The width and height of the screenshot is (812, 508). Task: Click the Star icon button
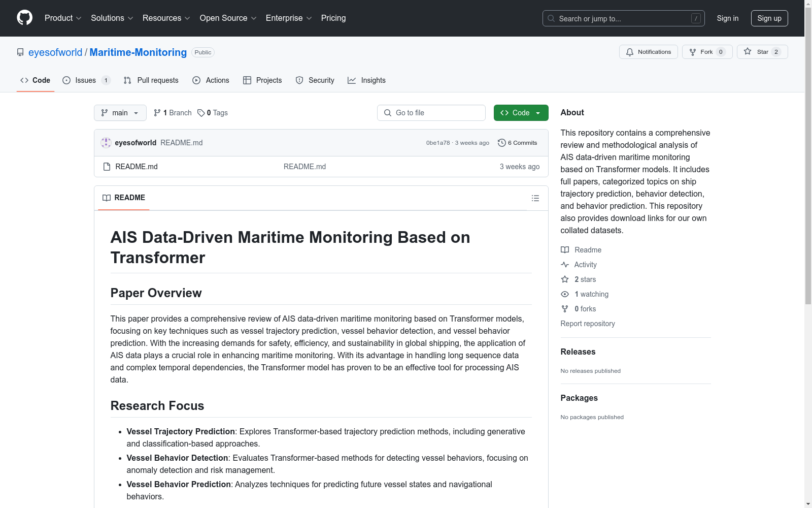pyautogui.click(x=748, y=51)
